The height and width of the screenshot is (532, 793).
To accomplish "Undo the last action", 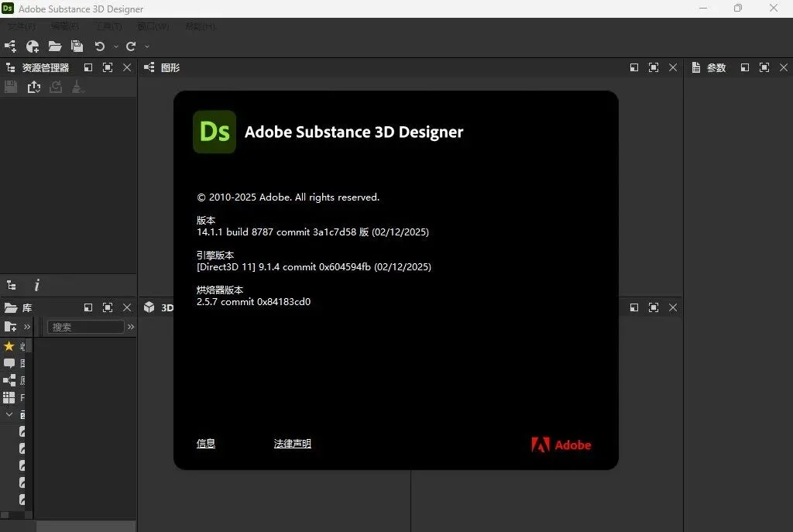I will click(x=100, y=46).
